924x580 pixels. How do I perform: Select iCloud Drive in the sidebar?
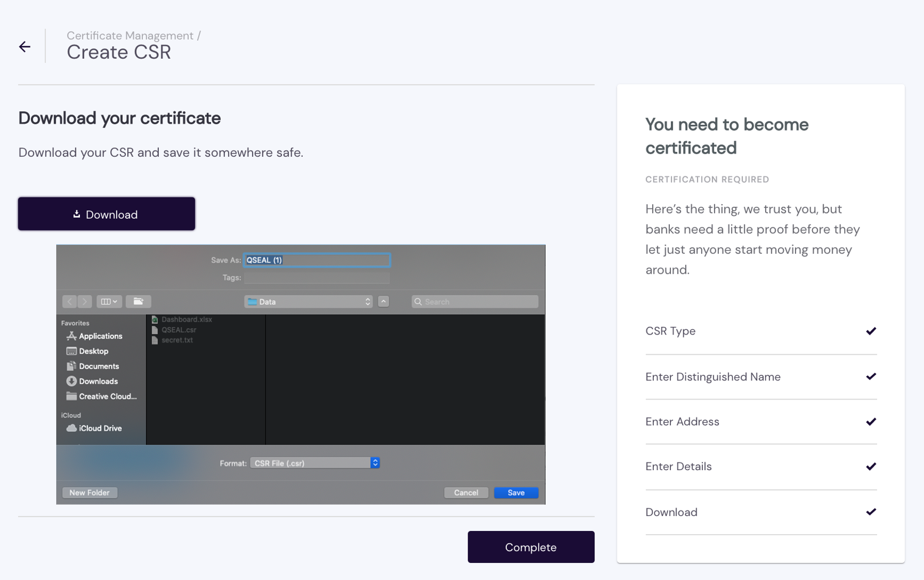[x=100, y=428]
